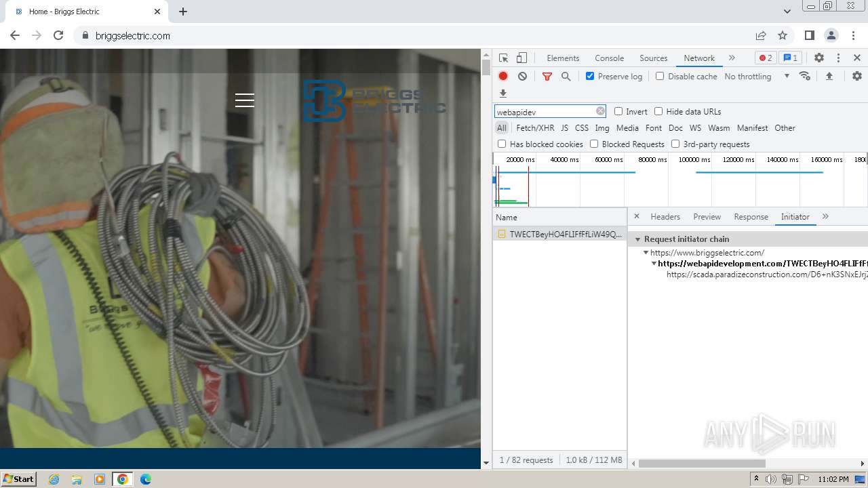Open the No throttling dropdown

[757, 76]
